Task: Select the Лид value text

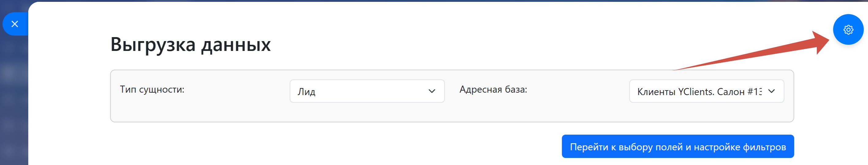Action: (x=306, y=92)
